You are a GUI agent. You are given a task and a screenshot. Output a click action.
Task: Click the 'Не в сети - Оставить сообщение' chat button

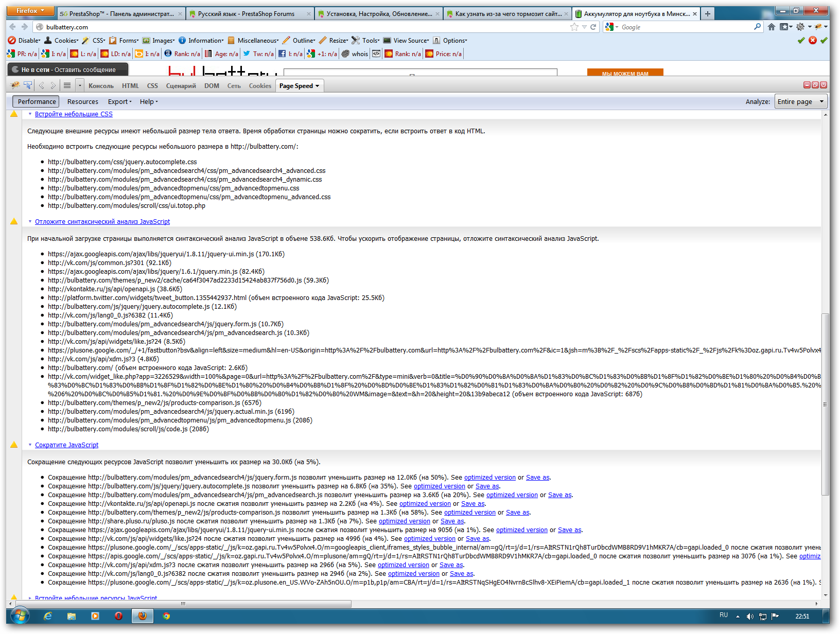(68, 69)
